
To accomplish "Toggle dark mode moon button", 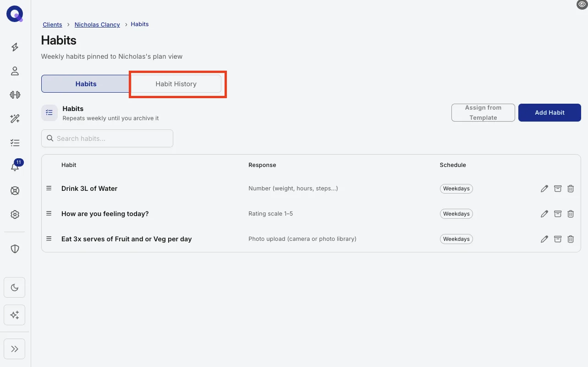I will coord(15,288).
